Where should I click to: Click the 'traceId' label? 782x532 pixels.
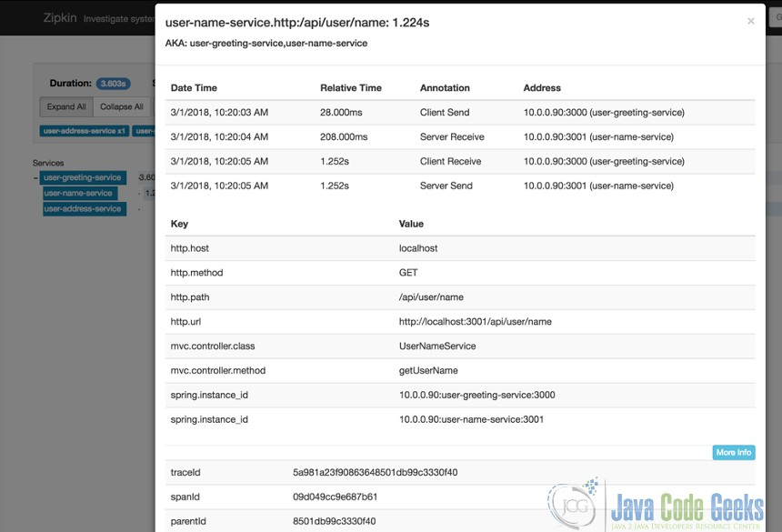[x=185, y=472]
